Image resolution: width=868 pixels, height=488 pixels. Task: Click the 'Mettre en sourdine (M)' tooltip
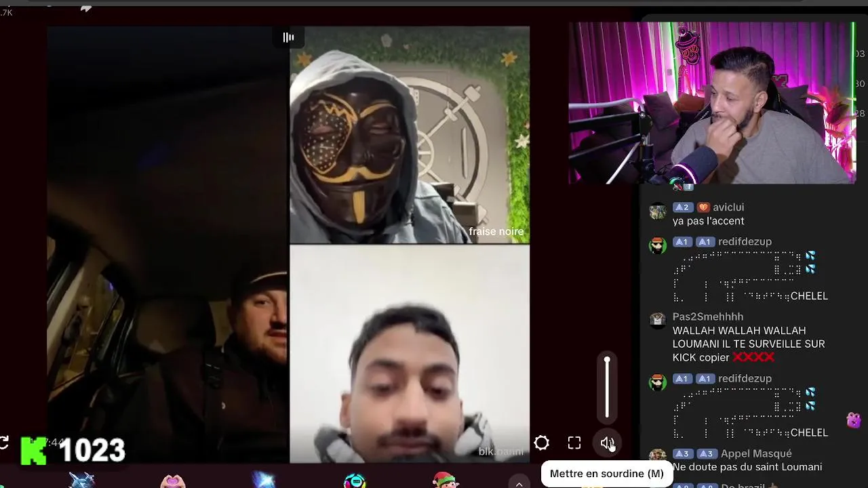[607, 474]
